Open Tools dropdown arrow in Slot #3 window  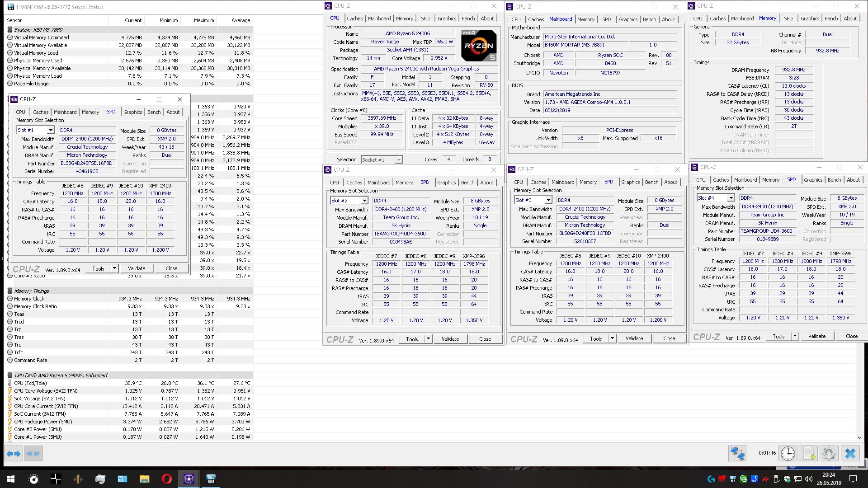[x=612, y=338]
